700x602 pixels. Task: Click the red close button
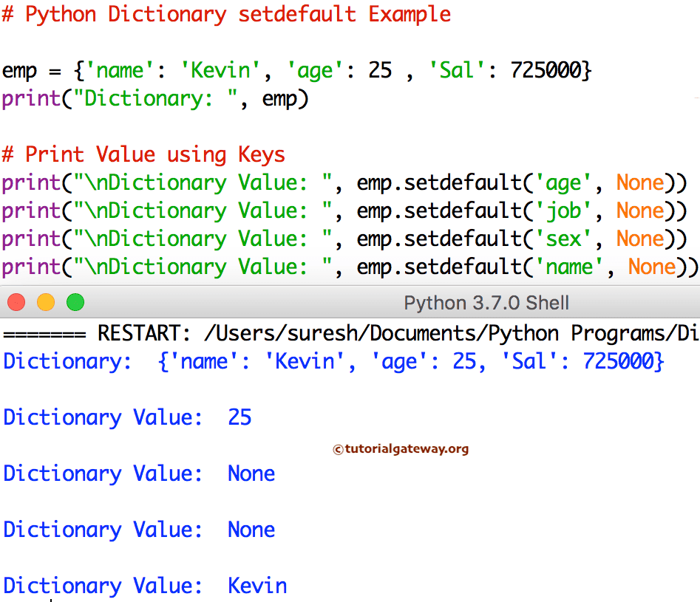[17, 302]
